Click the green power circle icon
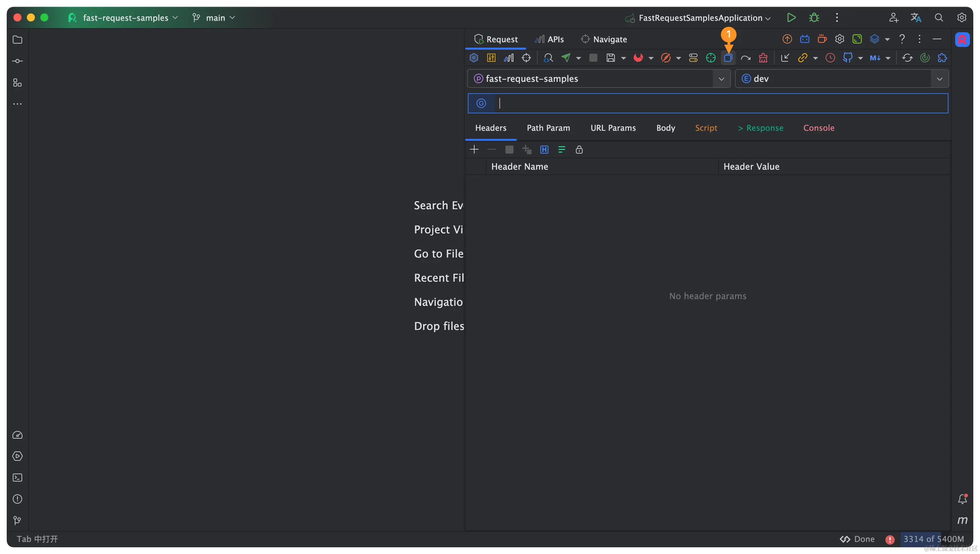980x554 pixels. (x=925, y=58)
